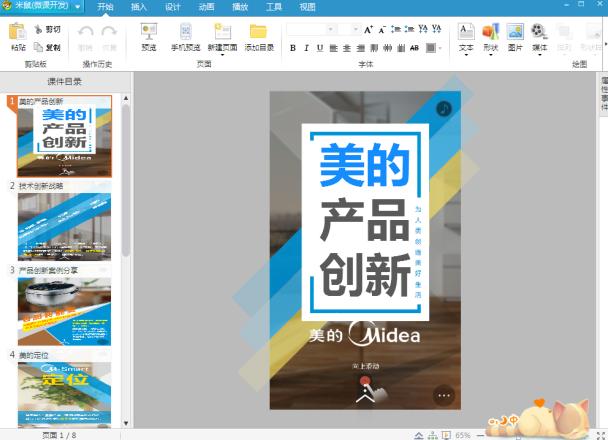
Task: Align text center
Action: pyautogui.click(x=347, y=48)
